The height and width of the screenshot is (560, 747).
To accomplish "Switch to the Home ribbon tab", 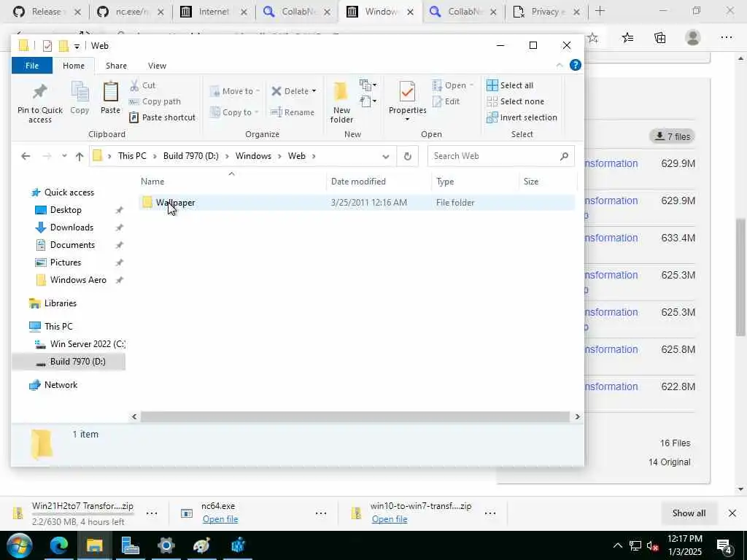I will 74,66.
